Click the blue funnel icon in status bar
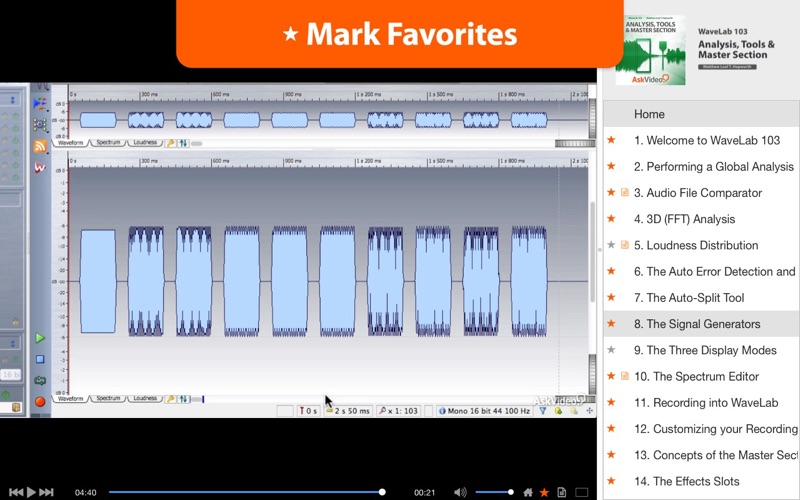 pyautogui.click(x=543, y=411)
